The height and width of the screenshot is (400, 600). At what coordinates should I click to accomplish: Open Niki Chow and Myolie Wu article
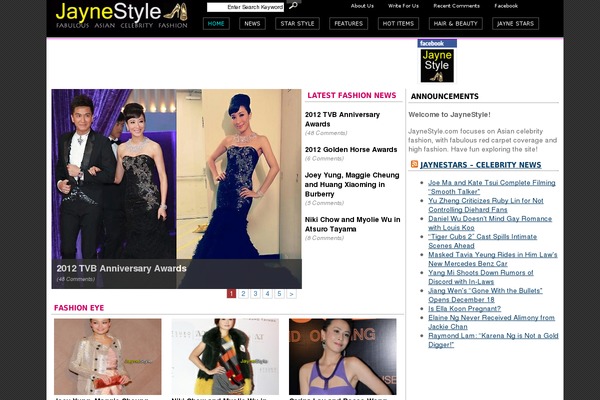pos(352,224)
